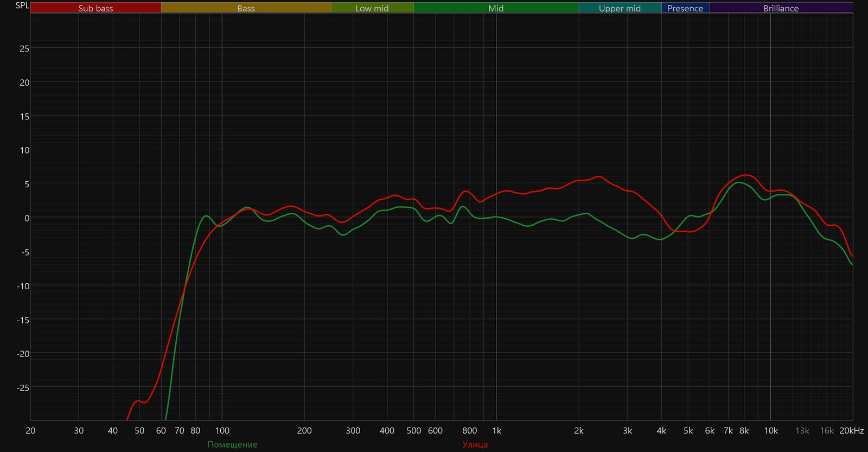
Task: Click the 15 dB level label
Action: [x=24, y=116]
